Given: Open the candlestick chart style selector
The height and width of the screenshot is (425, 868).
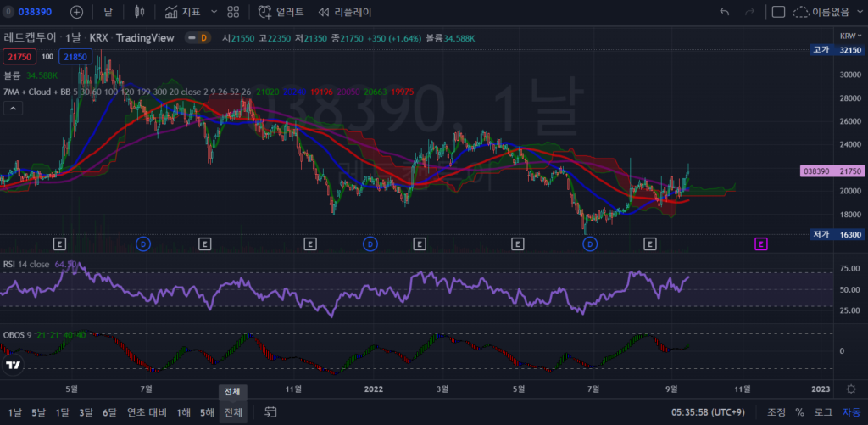Looking at the screenshot, I should coord(140,12).
